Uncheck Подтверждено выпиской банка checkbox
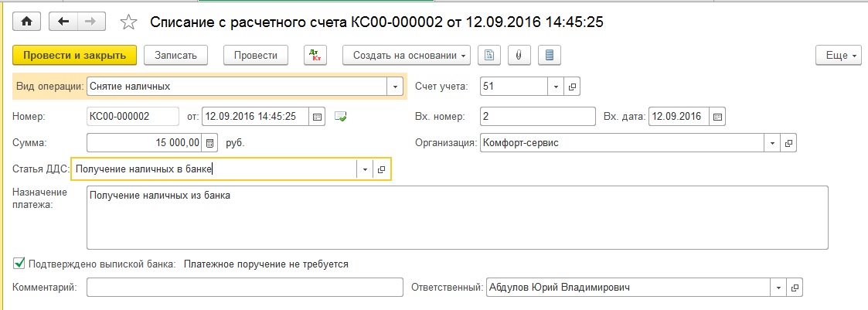The width and height of the screenshot is (868, 310). click(x=19, y=264)
